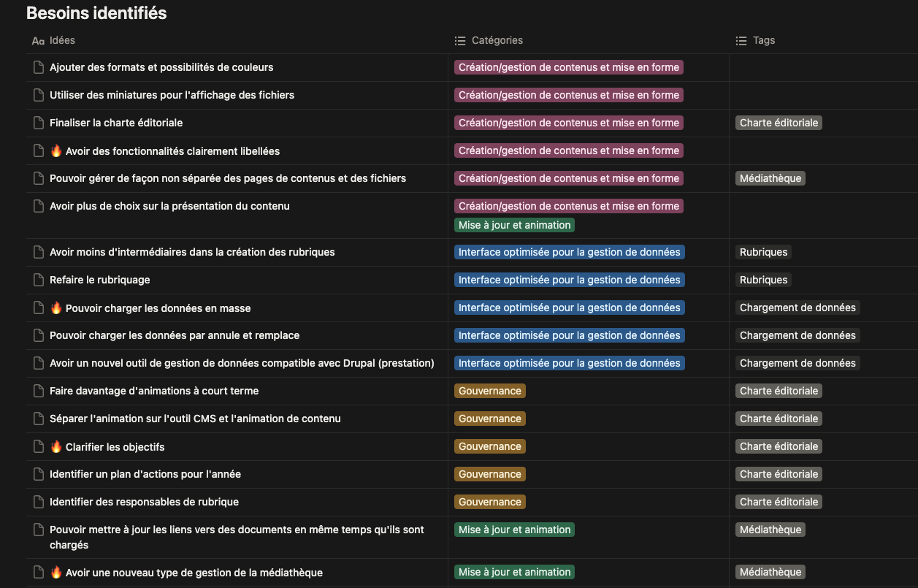Select the page icon next to "Clarifier les objectifs"
Screen dimensions: 918x588
(x=39, y=446)
